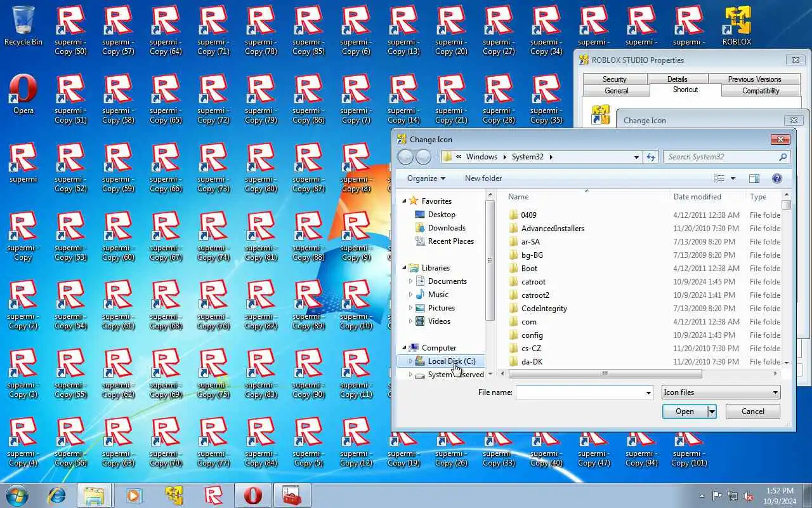The width and height of the screenshot is (812, 508).
Task: Launch Internet Explorer from the taskbar
Action: 57,495
